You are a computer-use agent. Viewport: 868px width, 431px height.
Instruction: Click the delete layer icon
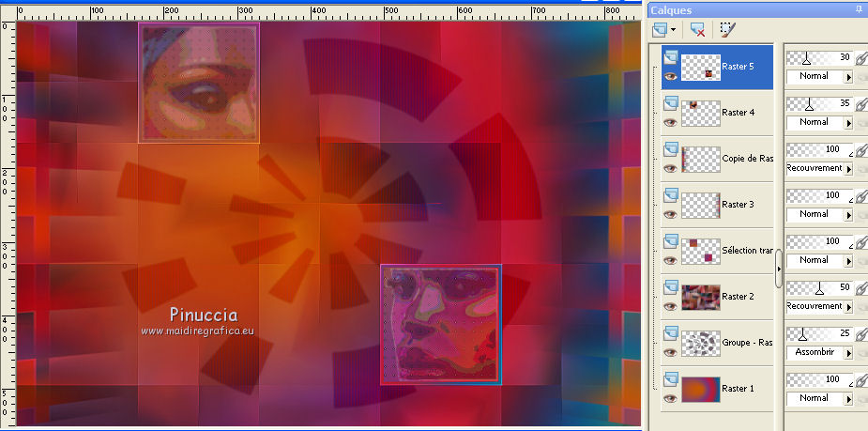coord(698,29)
